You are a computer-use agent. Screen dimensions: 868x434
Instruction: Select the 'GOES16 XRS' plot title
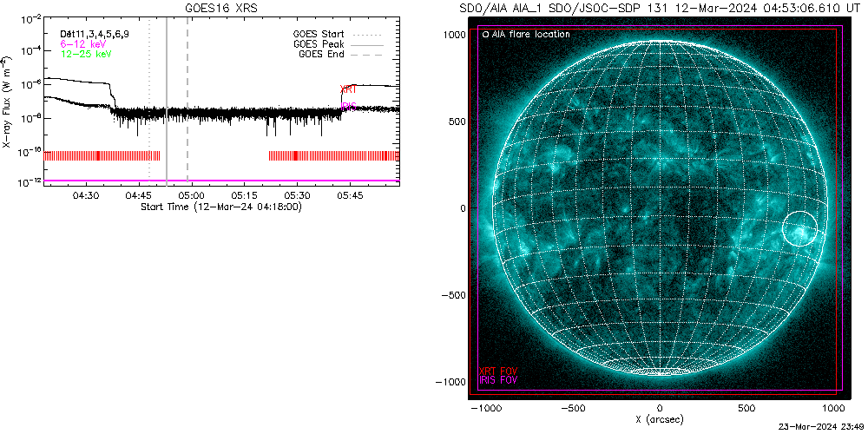point(220,8)
